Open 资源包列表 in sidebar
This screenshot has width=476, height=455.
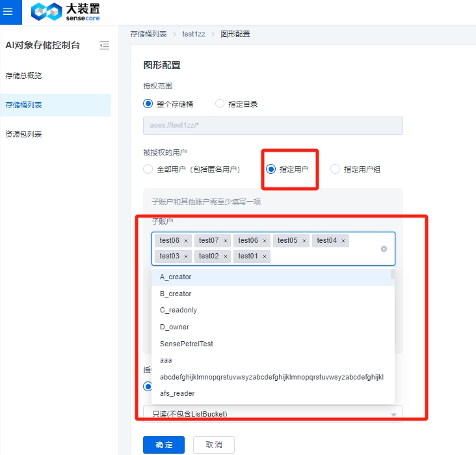click(x=23, y=134)
